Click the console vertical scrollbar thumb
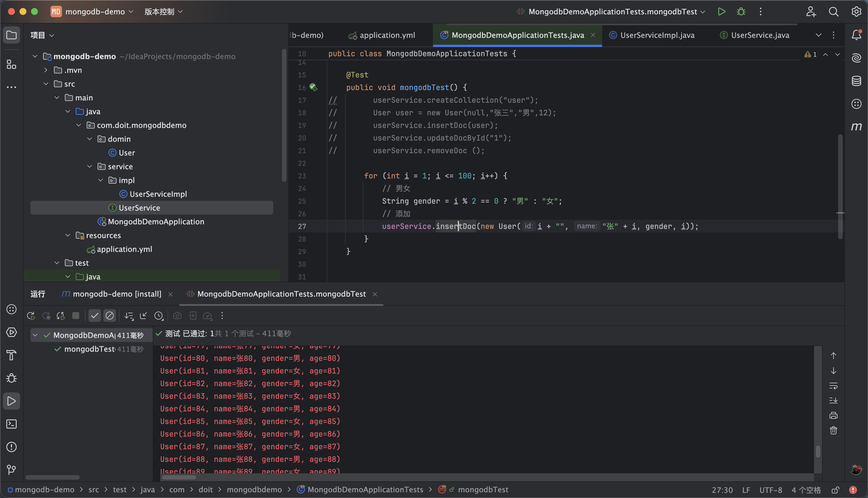This screenshot has height=498, width=868. (818, 451)
